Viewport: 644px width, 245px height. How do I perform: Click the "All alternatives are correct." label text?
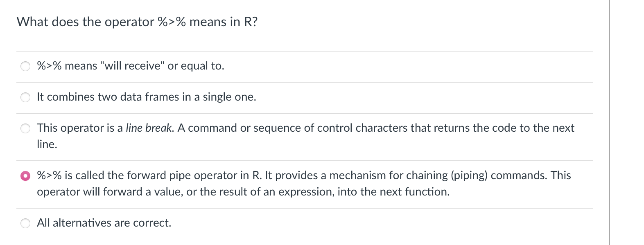pyautogui.click(x=104, y=223)
